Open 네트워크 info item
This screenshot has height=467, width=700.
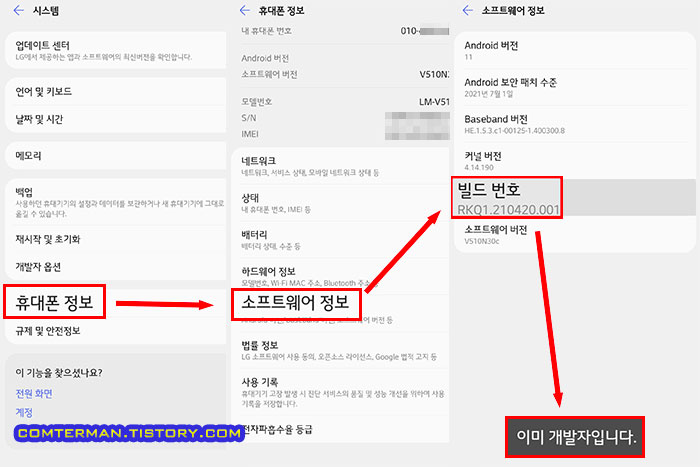(x=340, y=166)
